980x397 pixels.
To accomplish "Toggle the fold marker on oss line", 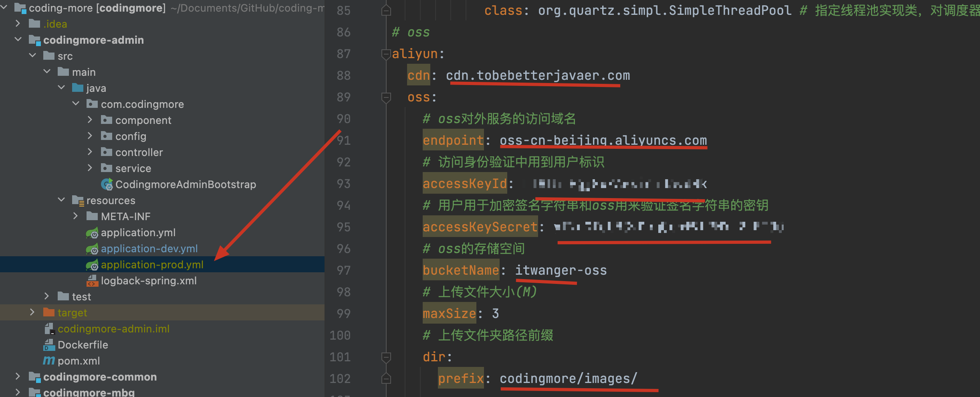I will point(386,97).
